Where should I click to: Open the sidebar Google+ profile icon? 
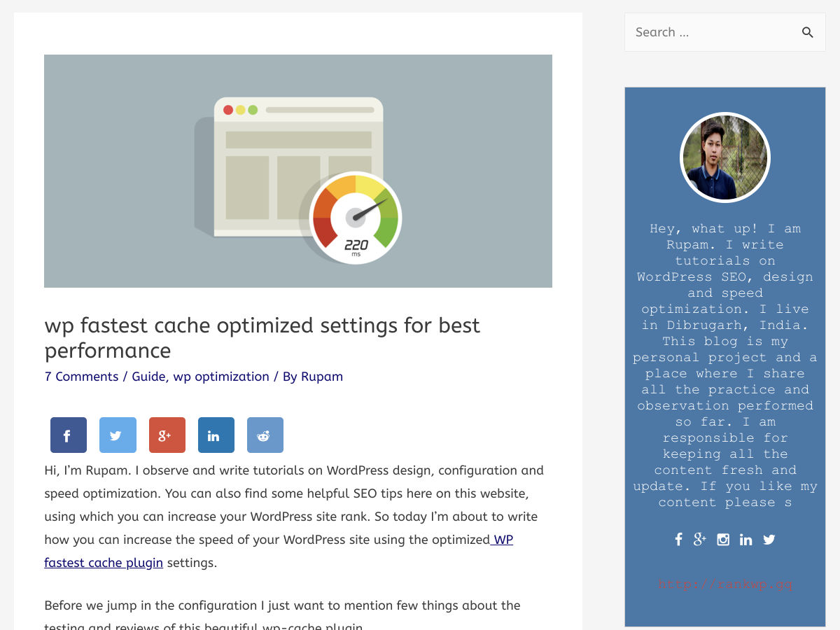click(700, 539)
